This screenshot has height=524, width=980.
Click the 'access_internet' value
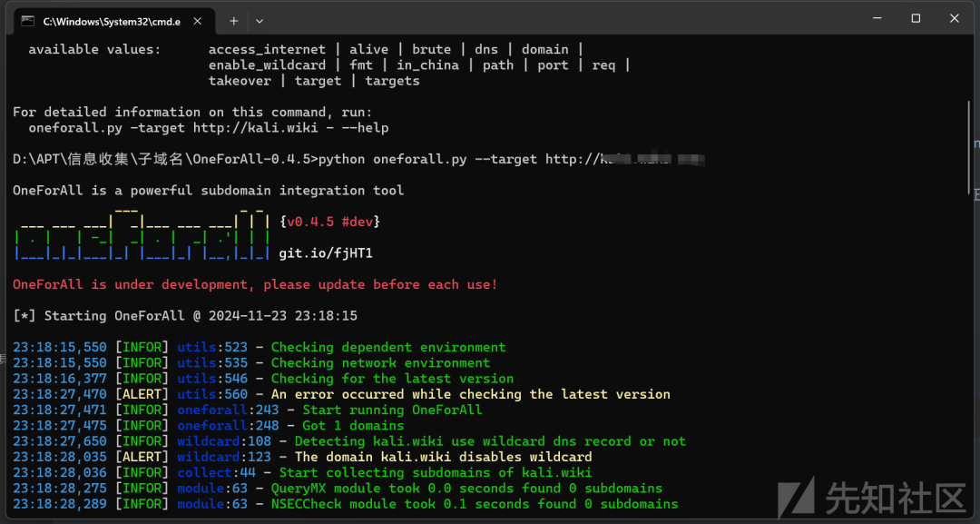[x=267, y=49]
